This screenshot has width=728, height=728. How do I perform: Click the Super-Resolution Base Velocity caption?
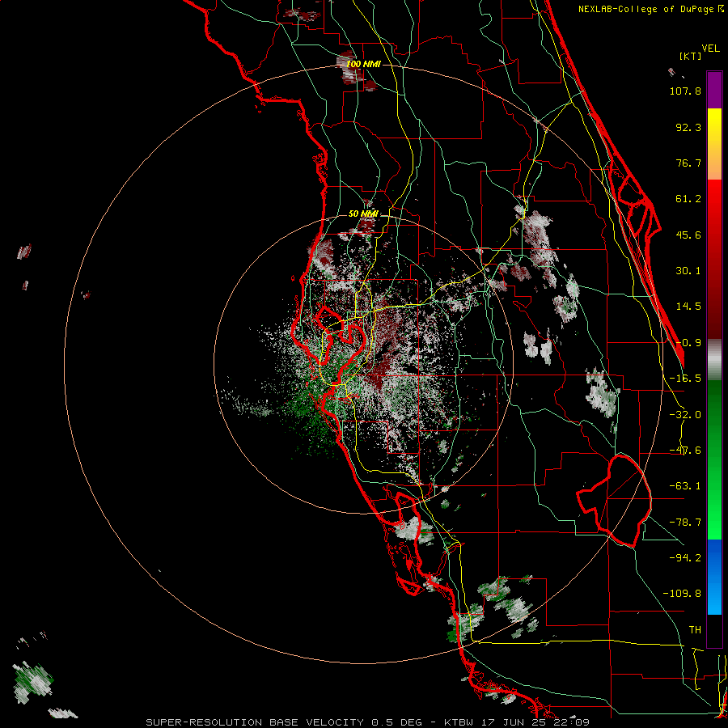[368, 722]
